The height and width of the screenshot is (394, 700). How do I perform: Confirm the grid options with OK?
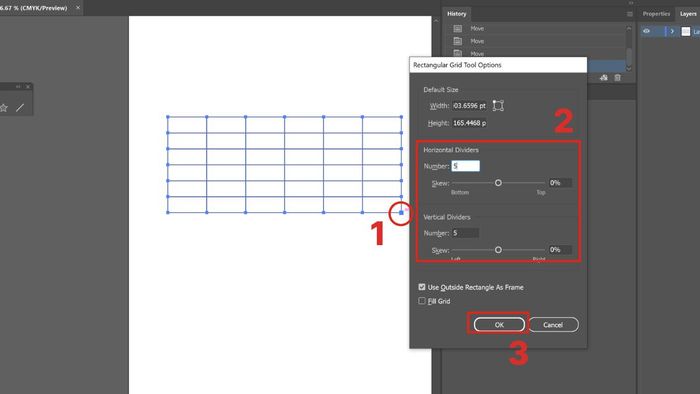click(499, 324)
